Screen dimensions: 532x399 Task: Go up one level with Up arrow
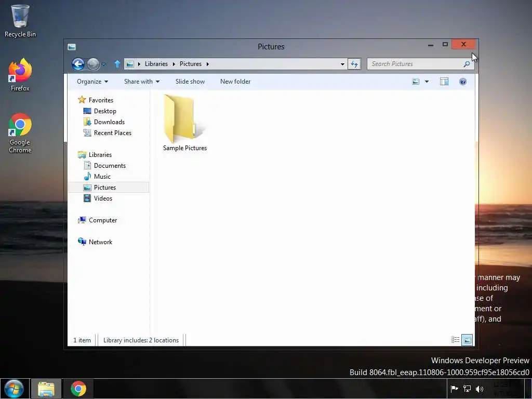click(x=117, y=64)
